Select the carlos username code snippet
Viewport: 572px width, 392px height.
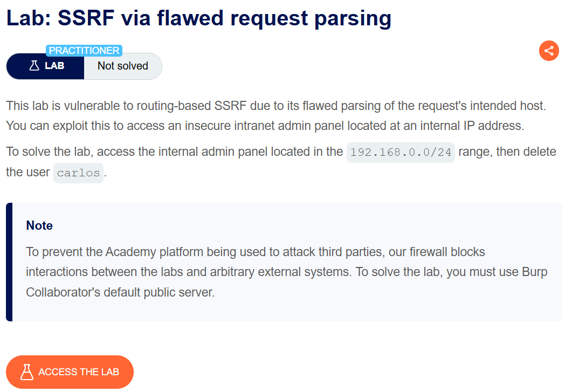(x=78, y=173)
